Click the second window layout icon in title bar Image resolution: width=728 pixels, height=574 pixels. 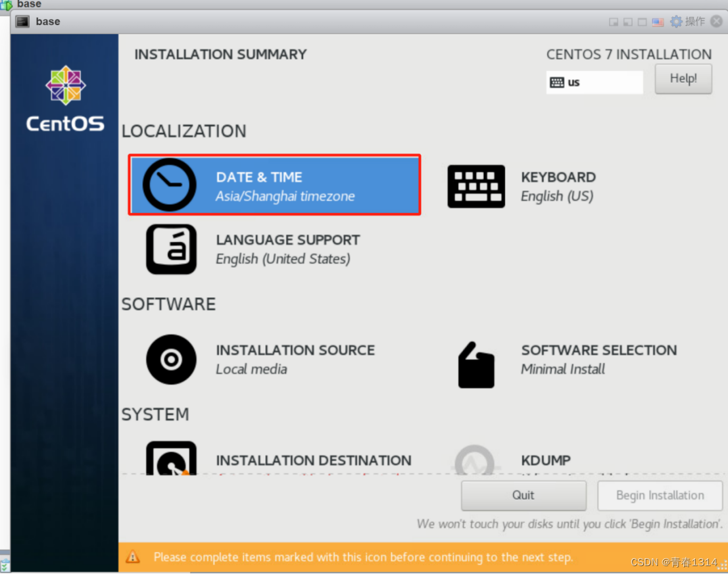tap(628, 22)
